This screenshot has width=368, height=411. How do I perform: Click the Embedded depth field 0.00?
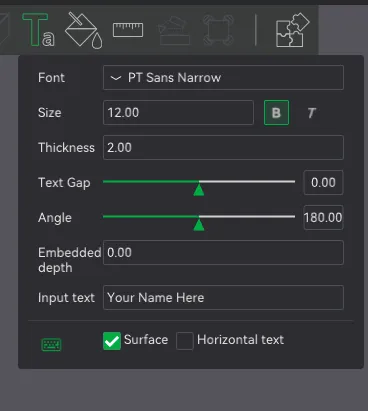(223, 253)
